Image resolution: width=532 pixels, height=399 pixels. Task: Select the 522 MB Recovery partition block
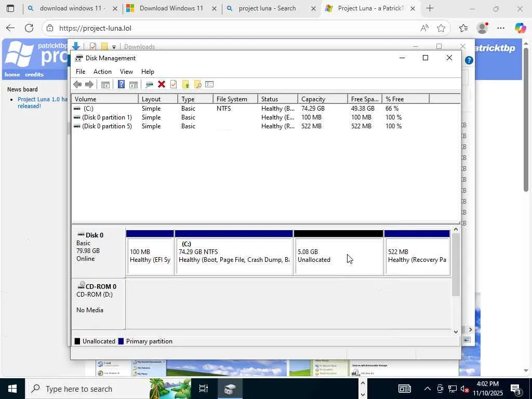[417, 252]
